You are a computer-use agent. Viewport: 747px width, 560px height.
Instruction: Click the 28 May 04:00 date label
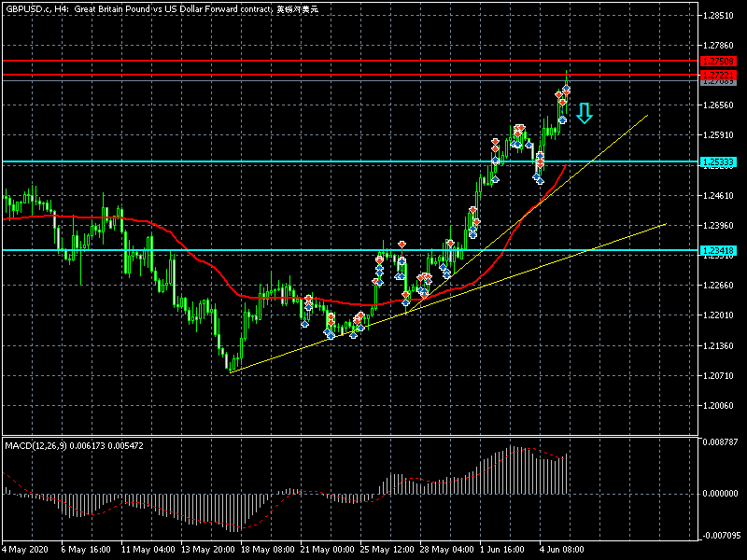coord(447,549)
